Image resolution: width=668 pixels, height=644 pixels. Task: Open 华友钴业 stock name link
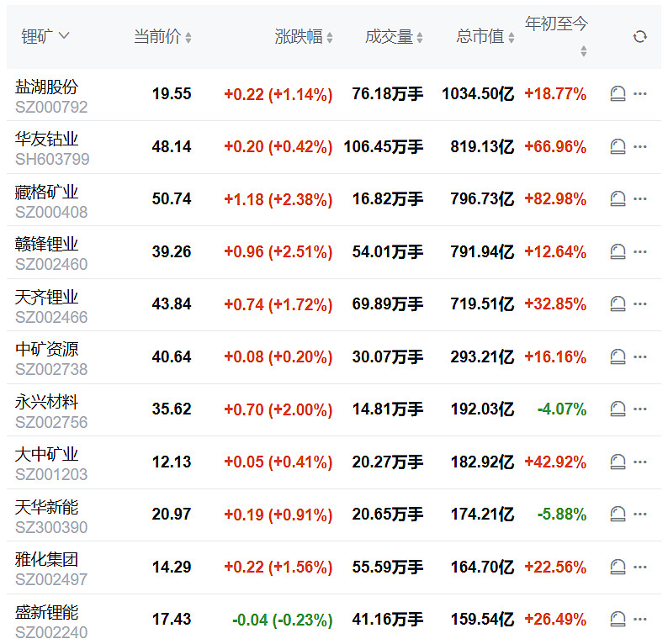pyautogui.click(x=46, y=140)
